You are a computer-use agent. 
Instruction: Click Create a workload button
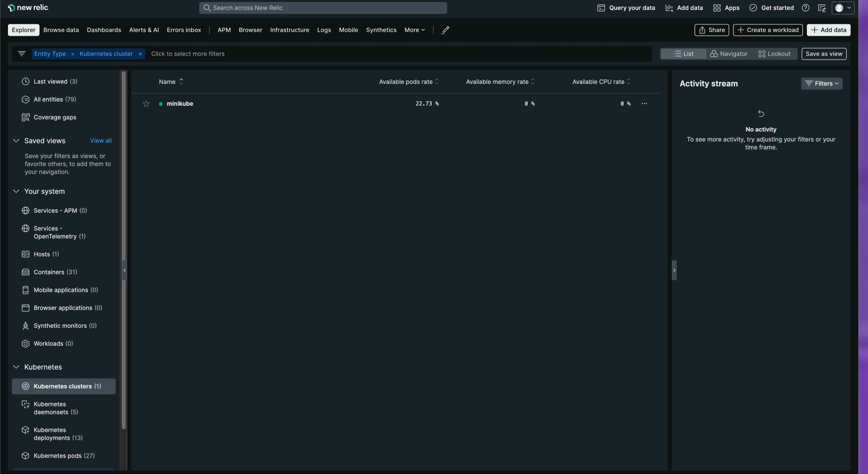tap(768, 30)
